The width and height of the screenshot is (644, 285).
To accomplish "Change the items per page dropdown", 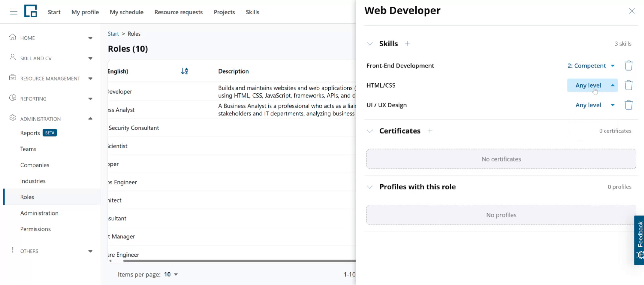I will (x=171, y=274).
